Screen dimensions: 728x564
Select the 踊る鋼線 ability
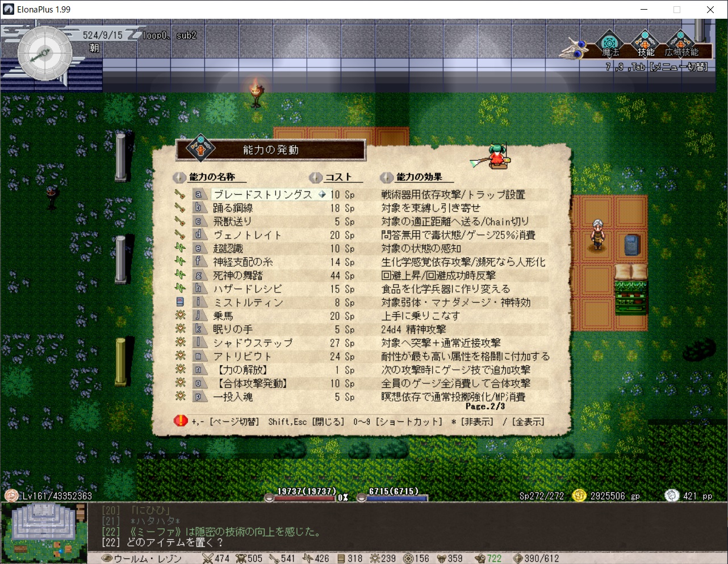point(233,208)
